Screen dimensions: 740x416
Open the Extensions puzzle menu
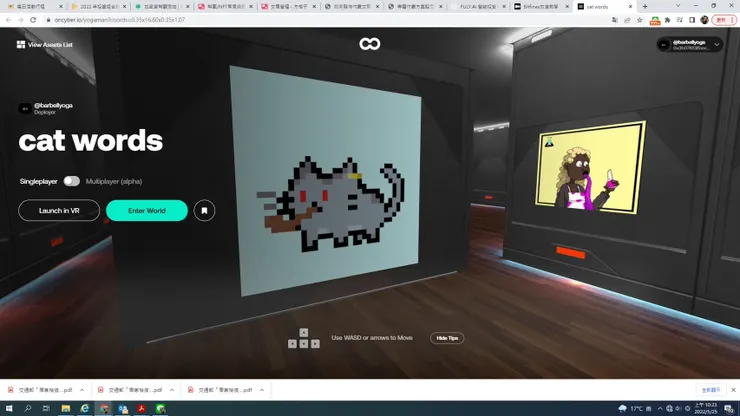667,20
